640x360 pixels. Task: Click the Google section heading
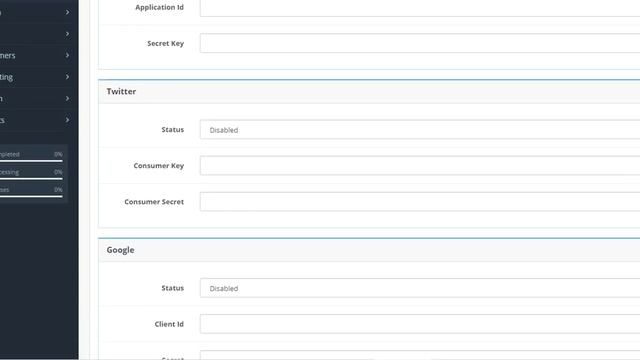click(x=120, y=250)
